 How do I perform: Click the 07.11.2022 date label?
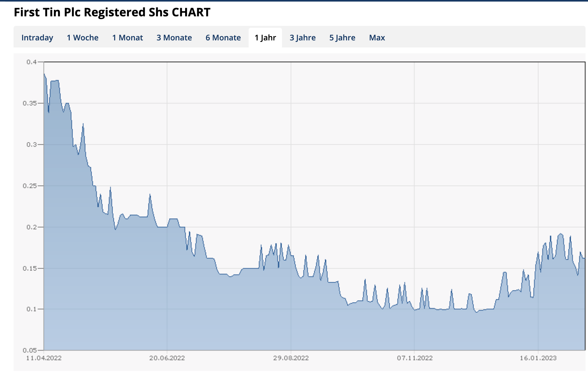415,358
